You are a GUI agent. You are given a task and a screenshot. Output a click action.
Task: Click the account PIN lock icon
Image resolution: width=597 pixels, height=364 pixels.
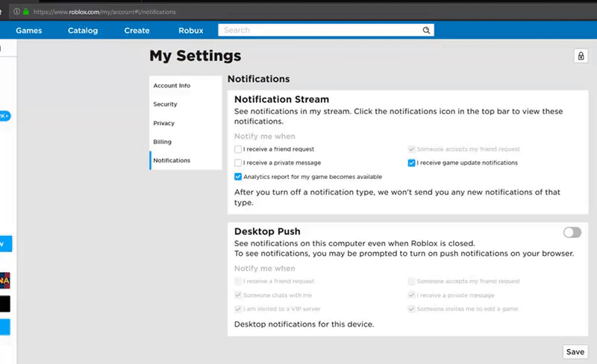(581, 56)
